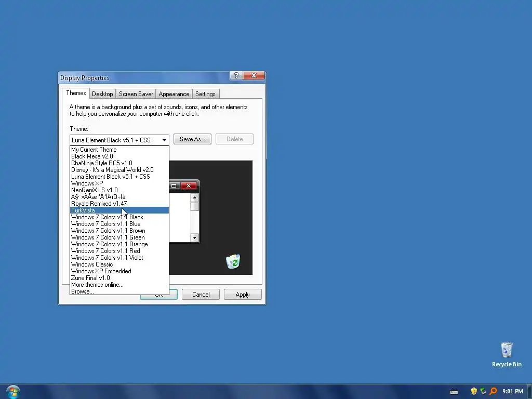Select the garbled-character theme entry below NeoGeniX
Screen dimensions: 532x399
tap(119, 197)
